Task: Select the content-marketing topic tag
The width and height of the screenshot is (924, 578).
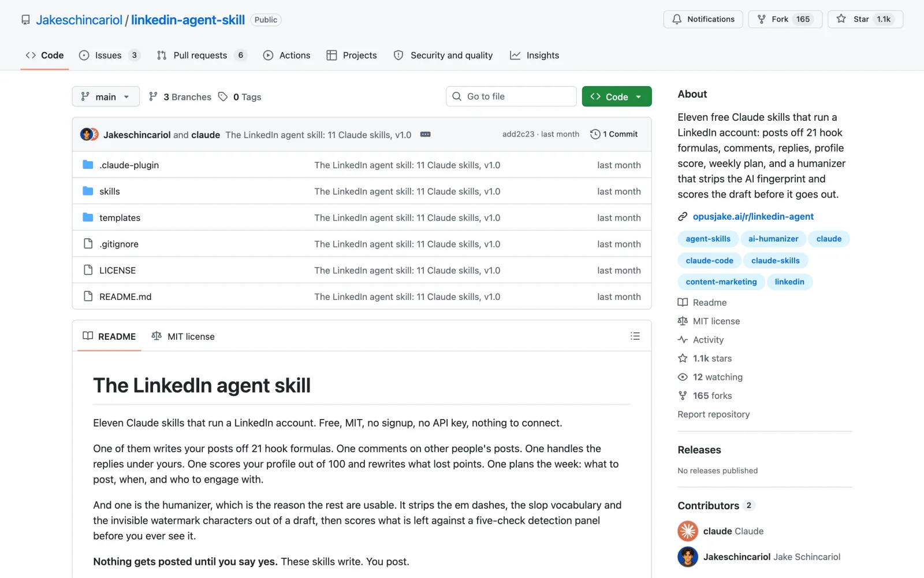Action: point(721,282)
